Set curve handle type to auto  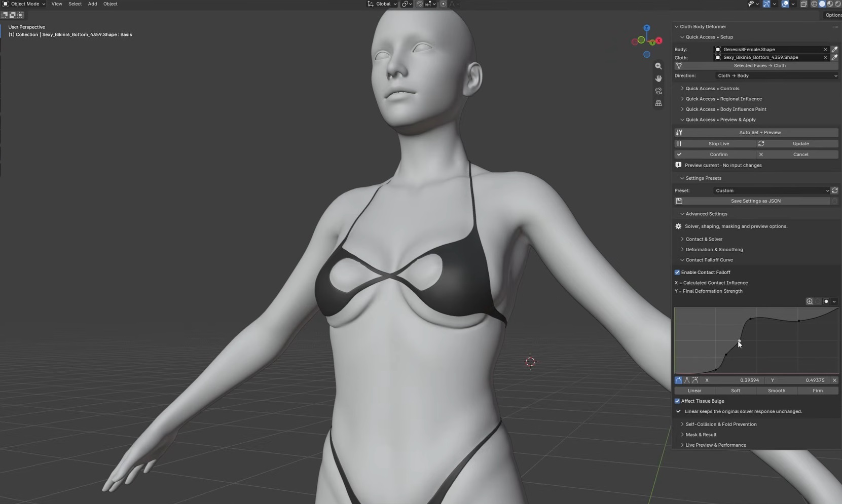678,380
